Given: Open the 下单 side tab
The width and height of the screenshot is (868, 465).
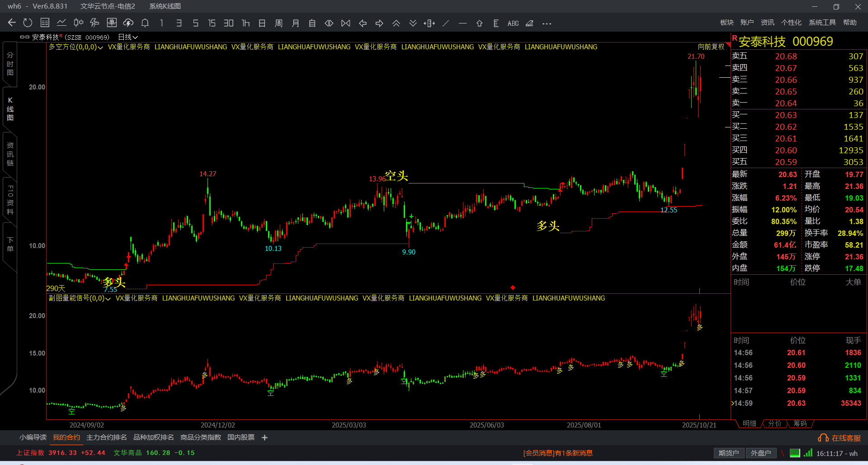Looking at the screenshot, I should click(10, 244).
